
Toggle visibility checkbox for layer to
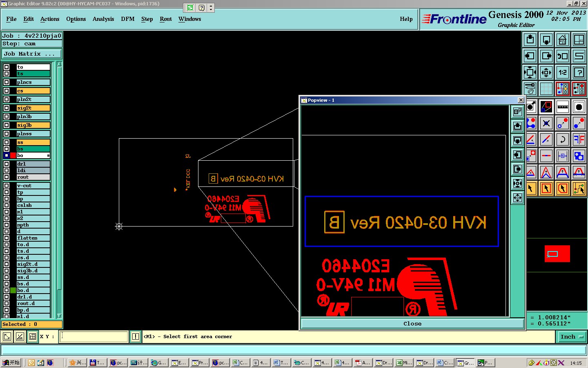tap(7, 67)
